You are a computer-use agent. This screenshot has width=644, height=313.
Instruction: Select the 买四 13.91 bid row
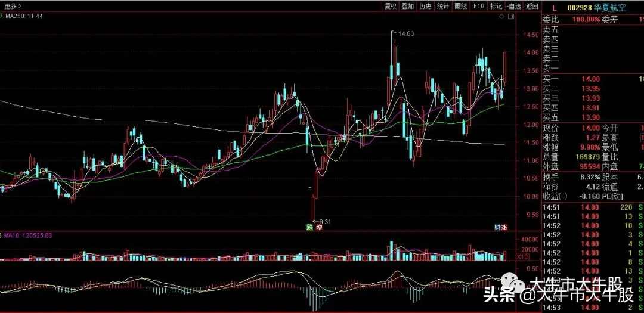(593, 108)
